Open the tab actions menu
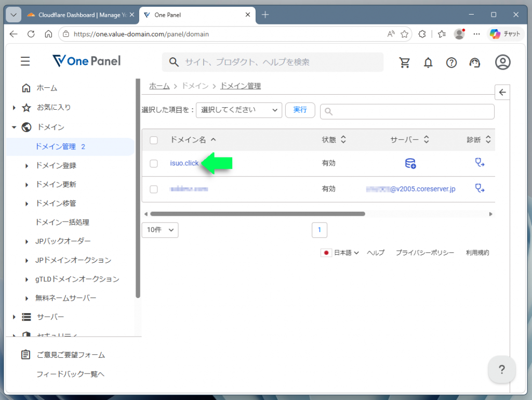The image size is (532, 400). [x=14, y=15]
